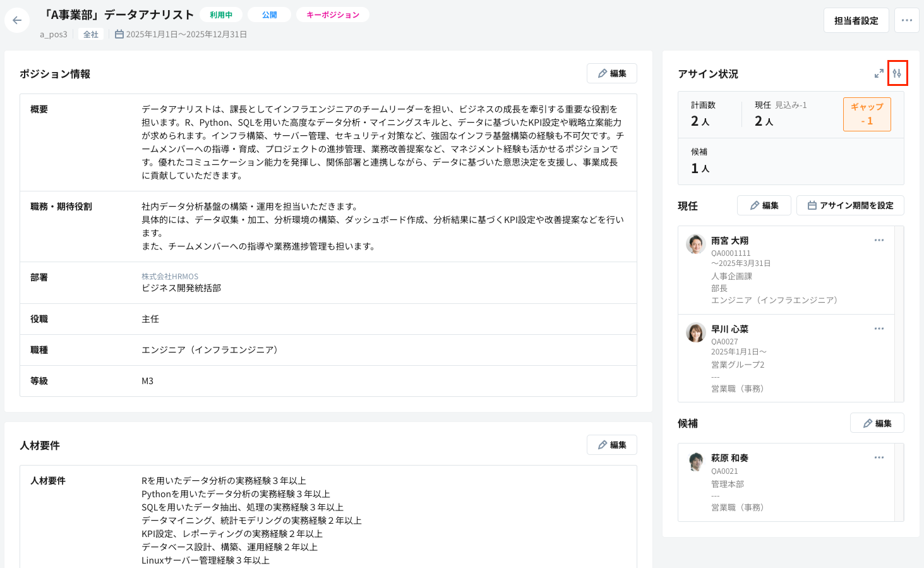The image size is (924, 568).
Task: Open the more options menu for 早川 心菜
Action: [x=879, y=329]
